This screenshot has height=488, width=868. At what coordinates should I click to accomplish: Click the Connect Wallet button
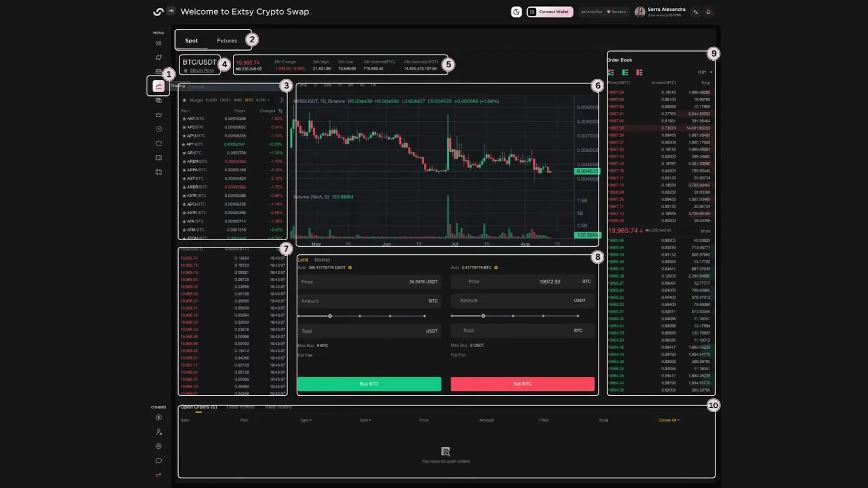550,12
